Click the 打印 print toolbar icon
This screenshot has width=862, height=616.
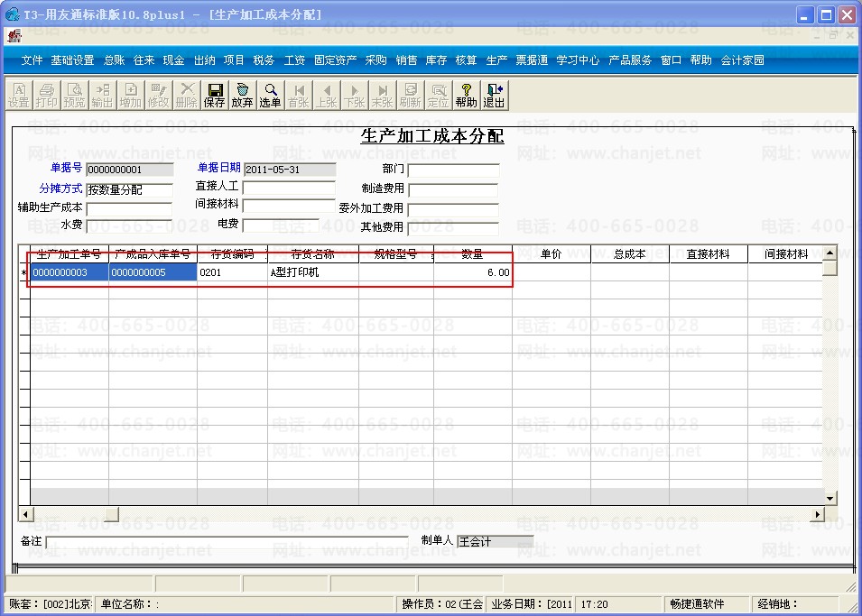(x=47, y=96)
